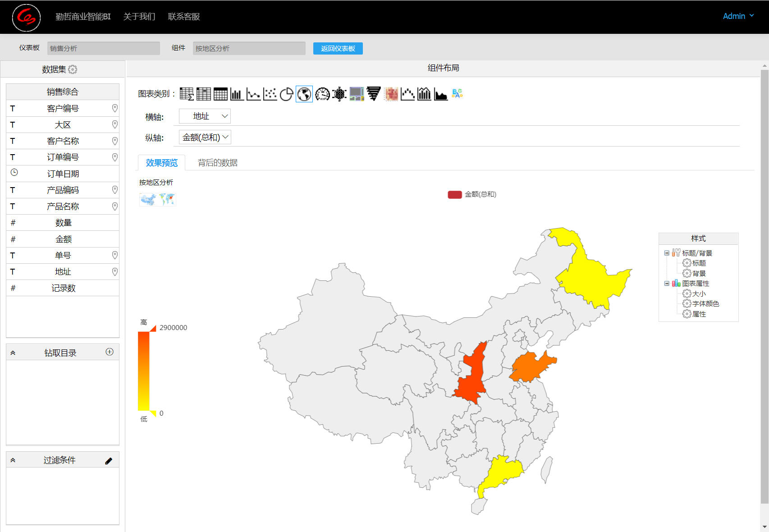The width and height of the screenshot is (769, 532).
Task: Open dataset settings gear icon
Action: [73, 69]
